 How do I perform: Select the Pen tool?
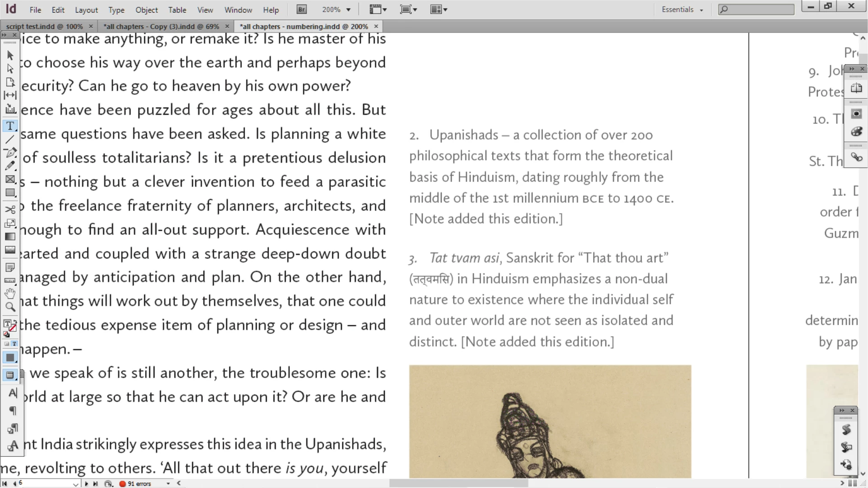pyautogui.click(x=10, y=152)
